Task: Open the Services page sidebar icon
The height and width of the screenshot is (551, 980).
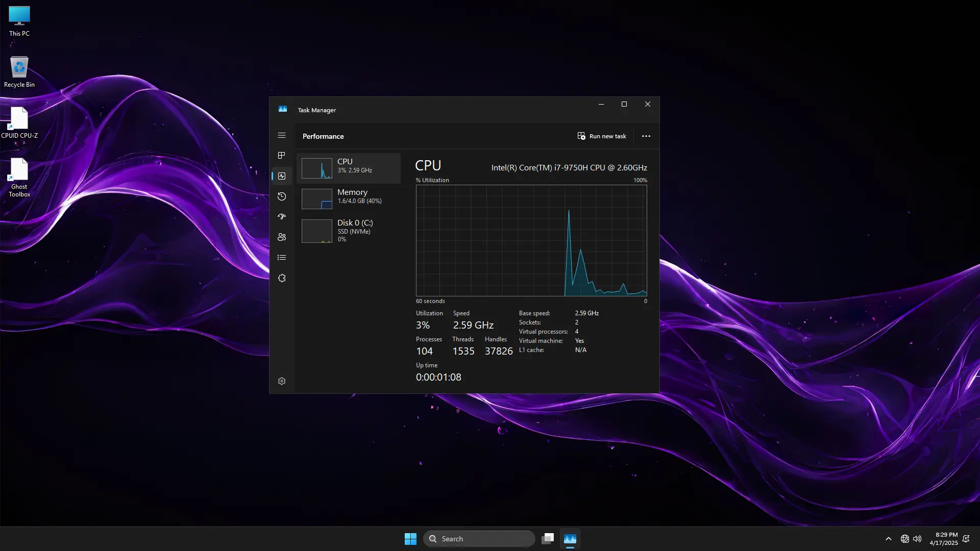Action: [x=282, y=278]
